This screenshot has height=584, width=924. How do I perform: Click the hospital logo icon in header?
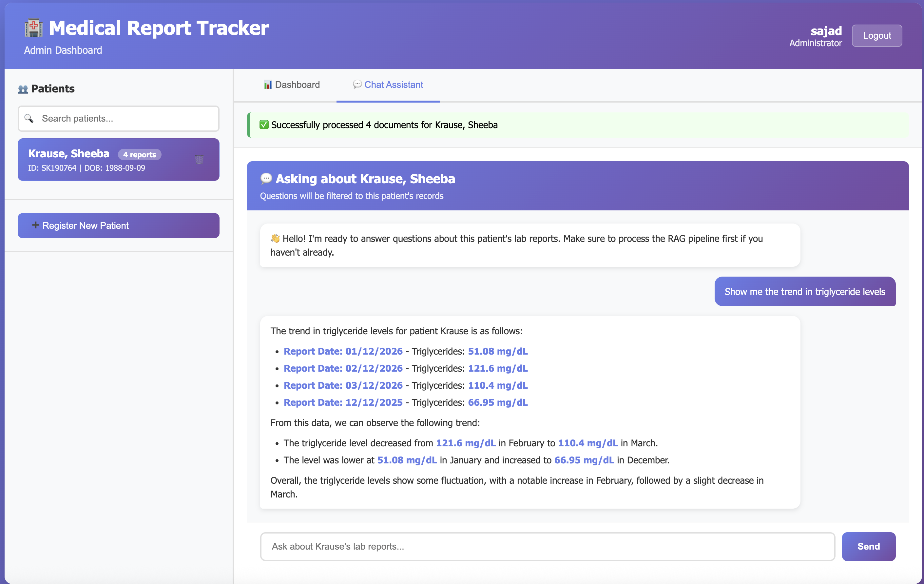point(34,28)
